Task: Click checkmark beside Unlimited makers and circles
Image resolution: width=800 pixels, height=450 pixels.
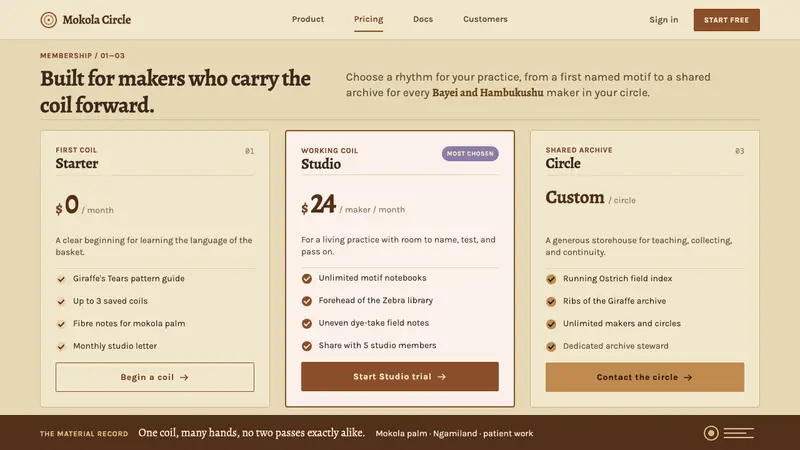Action: pos(551,324)
